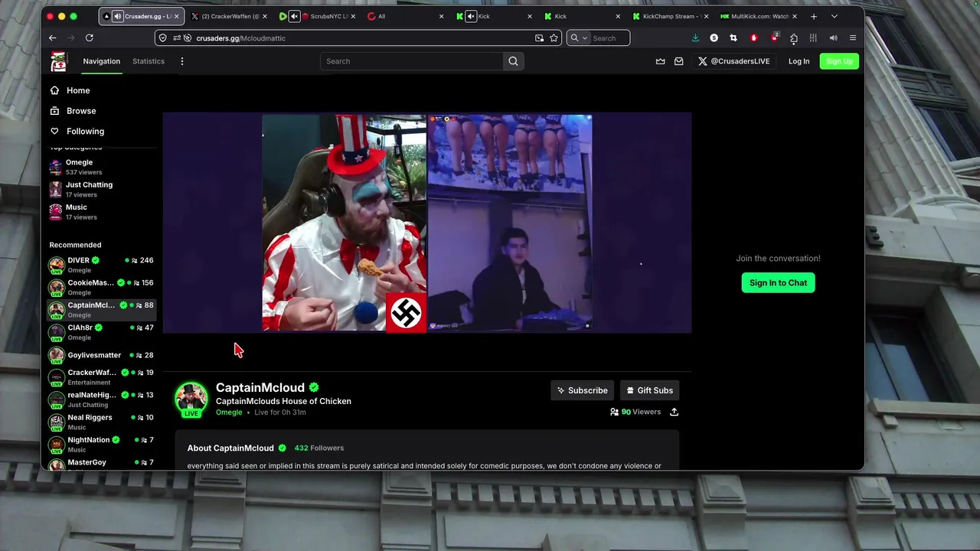Image resolution: width=980 pixels, height=551 pixels.
Task: Click the site Search input field
Action: pyautogui.click(x=412, y=61)
